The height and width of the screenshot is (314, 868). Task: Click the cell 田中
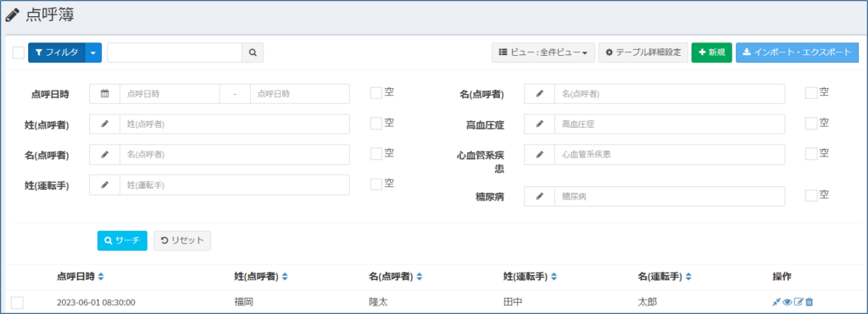point(513,302)
